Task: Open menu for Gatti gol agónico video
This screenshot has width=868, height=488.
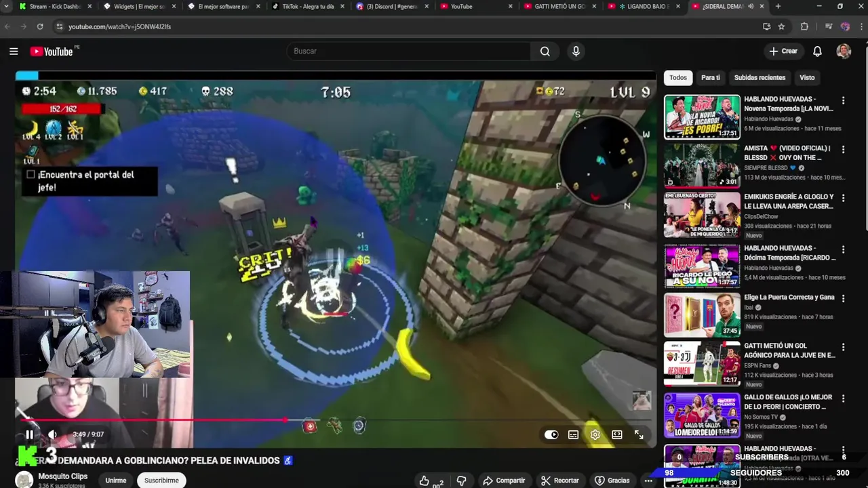Action: pos(843,347)
